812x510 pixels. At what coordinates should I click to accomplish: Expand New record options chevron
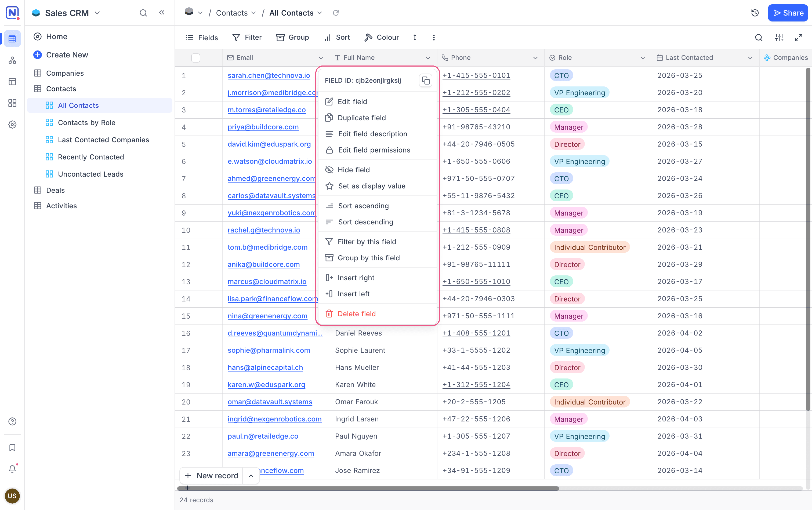(x=251, y=476)
